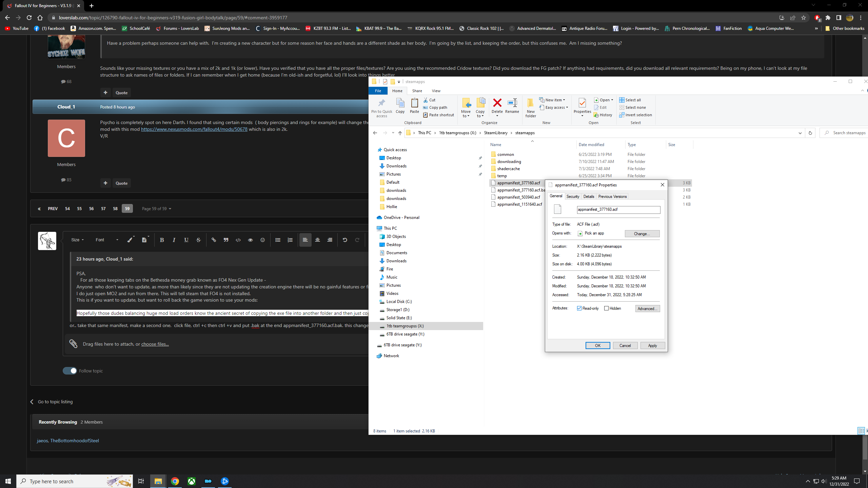Click the emoji icon in editor toolbar
This screenshot has height=488, width=868.
point(262,240)
